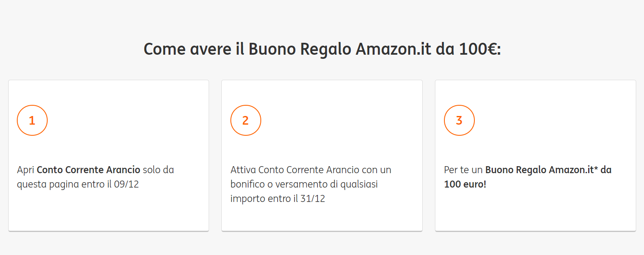Click the orange number 2 circle
The height and width of the screenshot is (255, 644).
point(246,121)
